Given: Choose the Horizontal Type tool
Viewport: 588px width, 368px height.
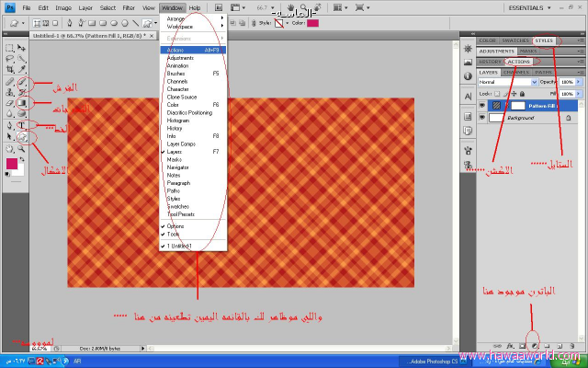Looking at the screenshot, I should 20,125.
